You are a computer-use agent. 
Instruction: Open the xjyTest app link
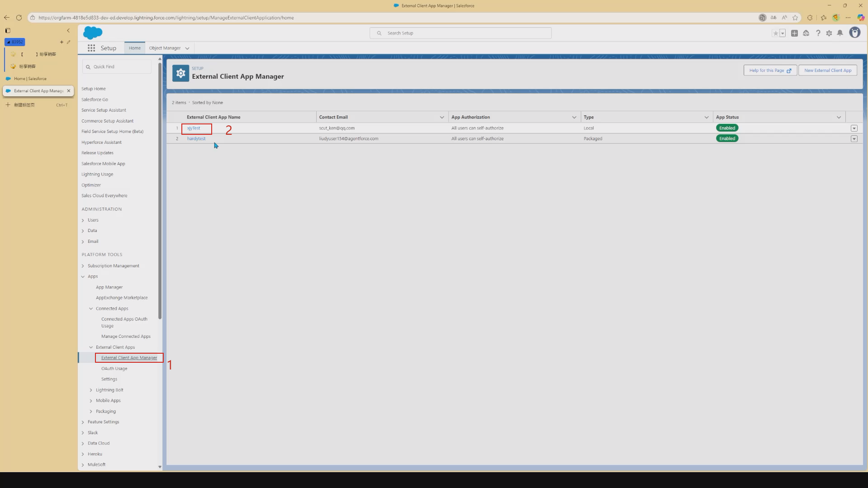pyautogui.click(x=194, y=128)
